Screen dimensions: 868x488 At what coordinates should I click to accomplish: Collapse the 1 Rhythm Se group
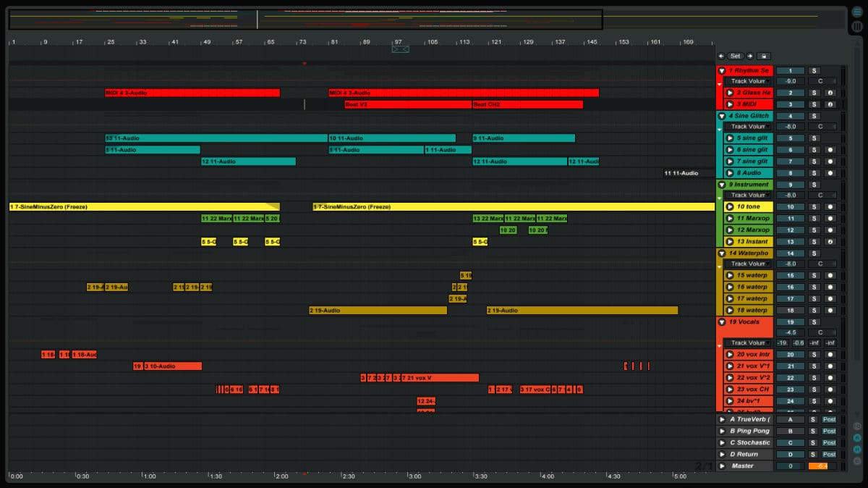pos(722,71)
